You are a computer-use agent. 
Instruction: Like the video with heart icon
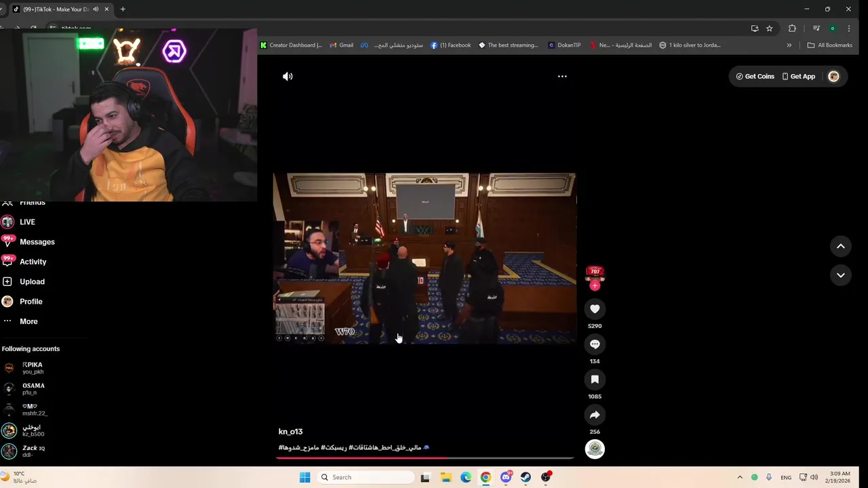pyautogui.click(x=595, y=309)
